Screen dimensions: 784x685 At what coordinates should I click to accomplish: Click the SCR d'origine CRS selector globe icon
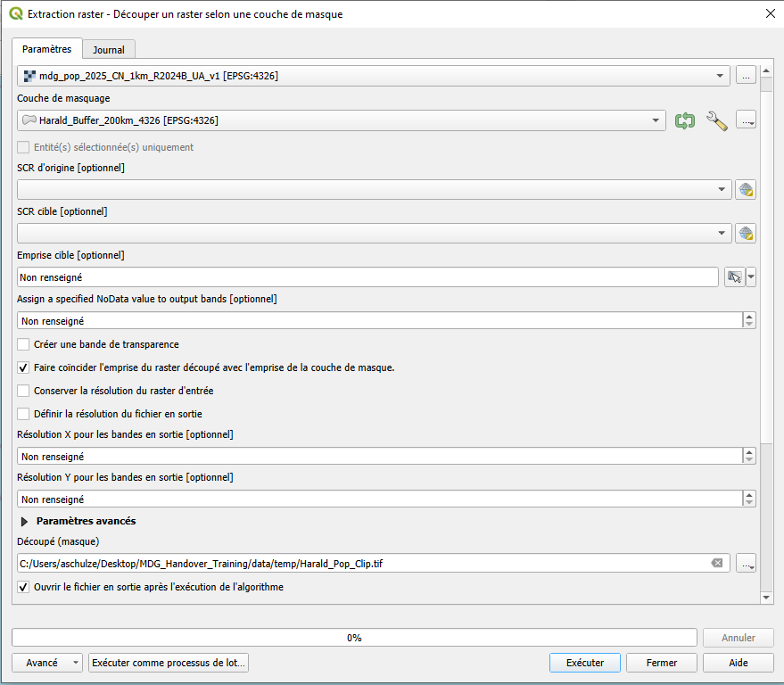[747, 189]
